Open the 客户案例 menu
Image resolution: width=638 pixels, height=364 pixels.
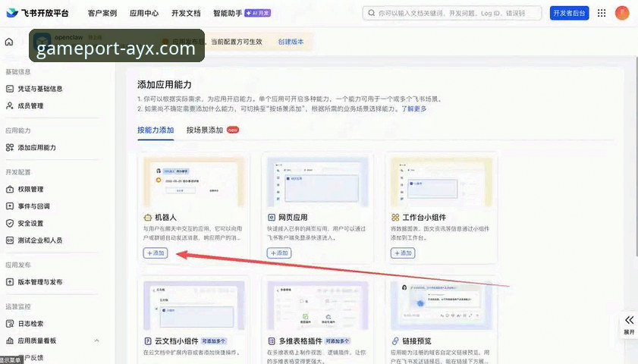[x=102, y=14]
